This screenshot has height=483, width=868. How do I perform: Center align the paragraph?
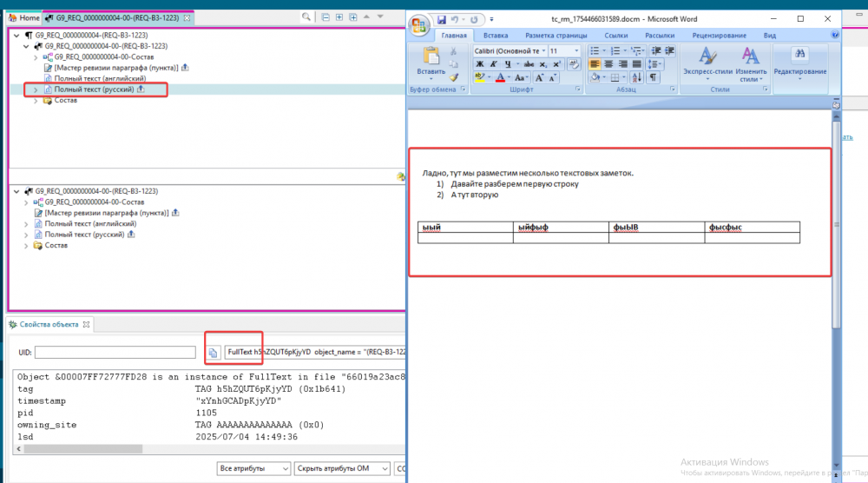coord(608,64)
